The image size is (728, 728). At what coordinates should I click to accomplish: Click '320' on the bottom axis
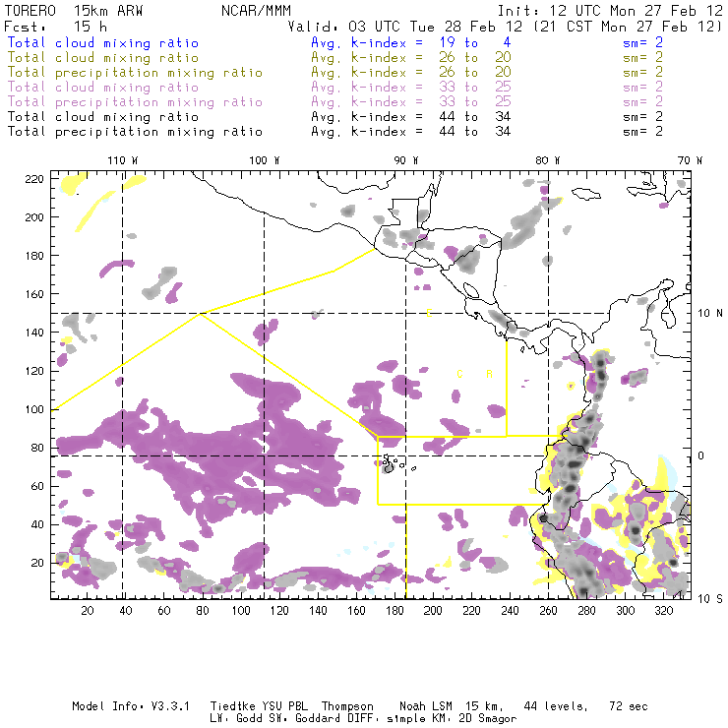pyautogui.click(x=663, y=611)
